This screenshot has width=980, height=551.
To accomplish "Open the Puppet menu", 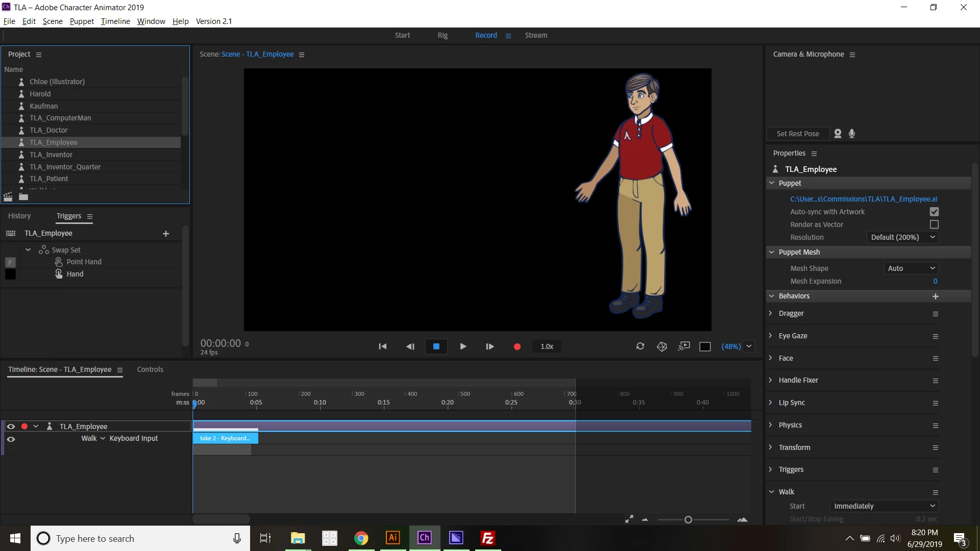I will (x=82, y=21).
